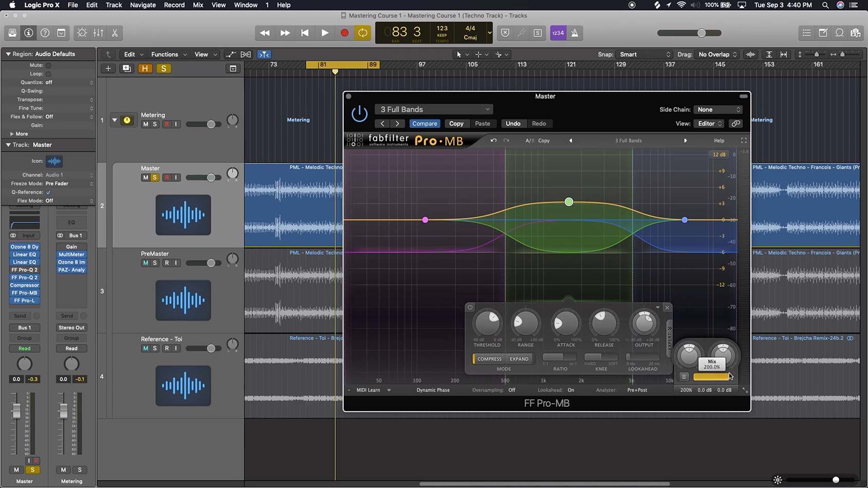Open the MIDI Learn dropdown arrow
Image resolution: width=868 pixels, height=488 pixels.
click(389, 390)
